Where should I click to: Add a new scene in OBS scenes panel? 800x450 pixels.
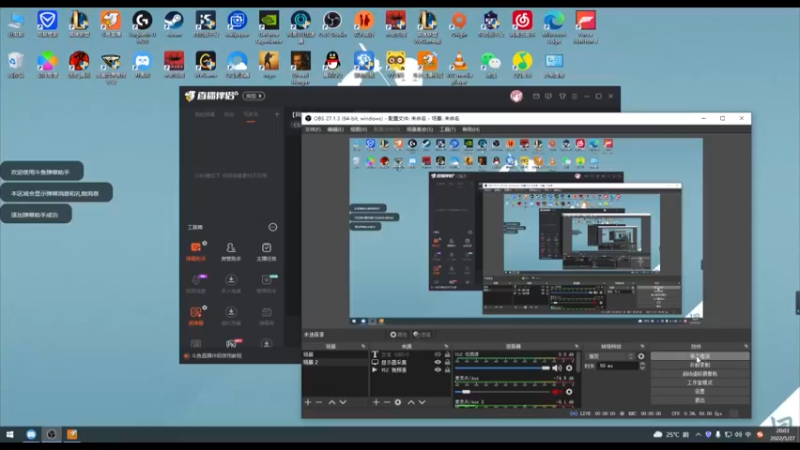pos(308,402)
